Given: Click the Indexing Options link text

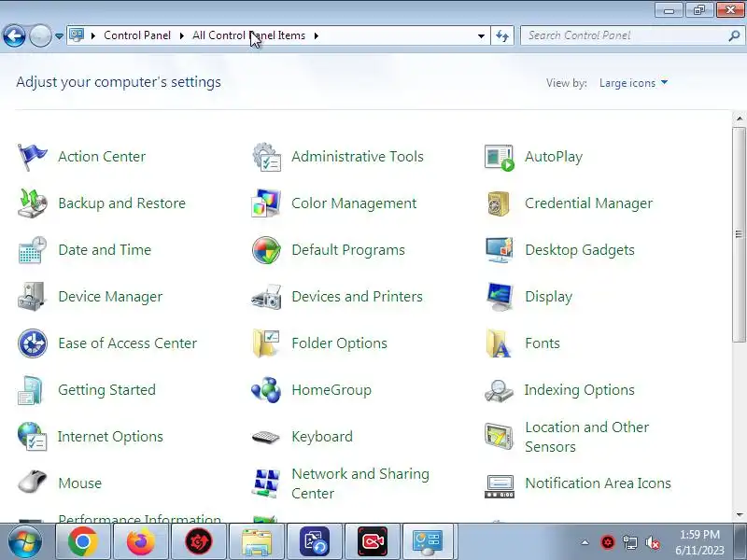Looking at the screenshot, I should 579,390.
